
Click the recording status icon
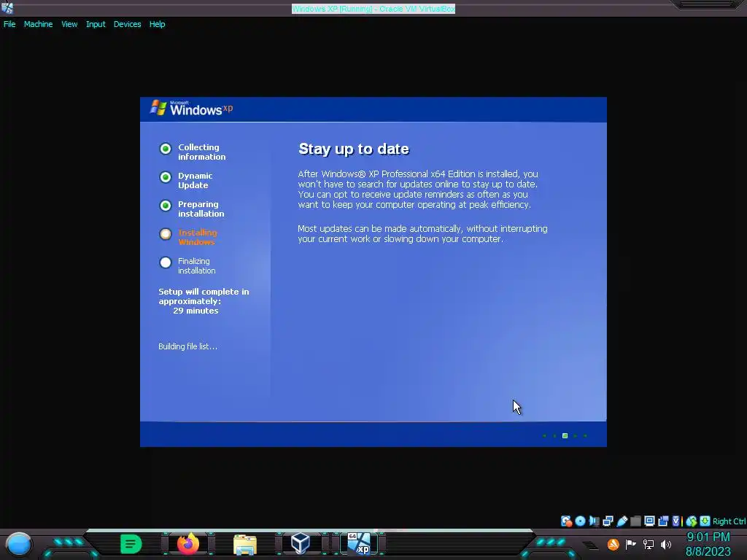(x=663, y=521)
